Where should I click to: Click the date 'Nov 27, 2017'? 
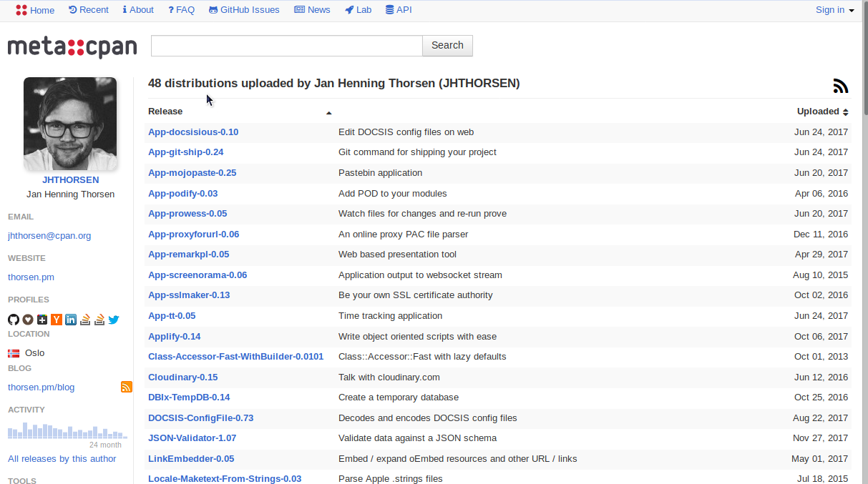click(x=820, y=438)
